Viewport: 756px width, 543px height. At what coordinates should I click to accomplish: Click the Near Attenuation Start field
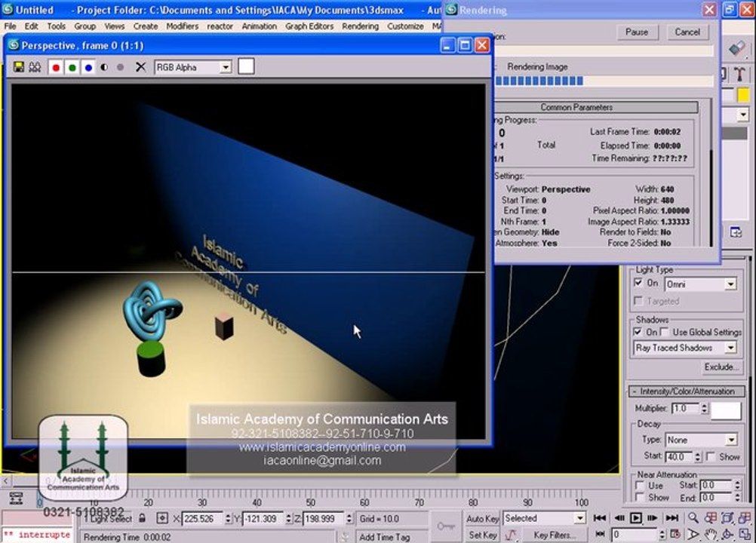click(716, 485)
